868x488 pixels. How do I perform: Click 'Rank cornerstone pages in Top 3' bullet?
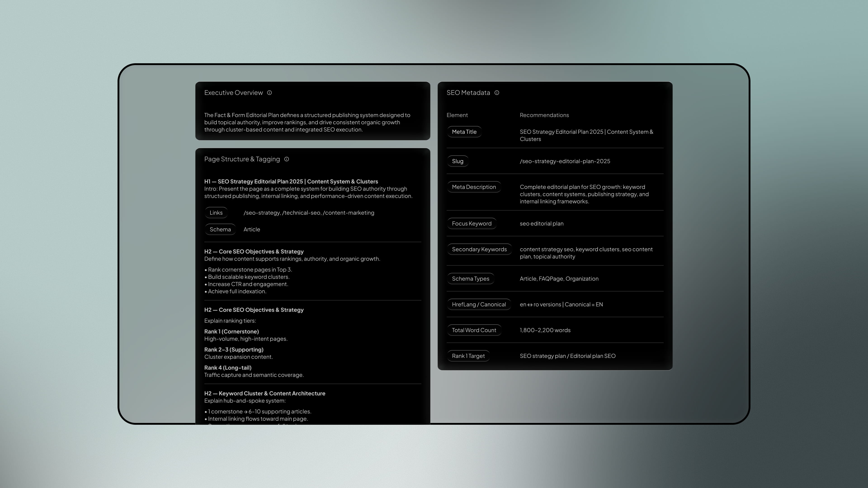(x=248, y=270)
